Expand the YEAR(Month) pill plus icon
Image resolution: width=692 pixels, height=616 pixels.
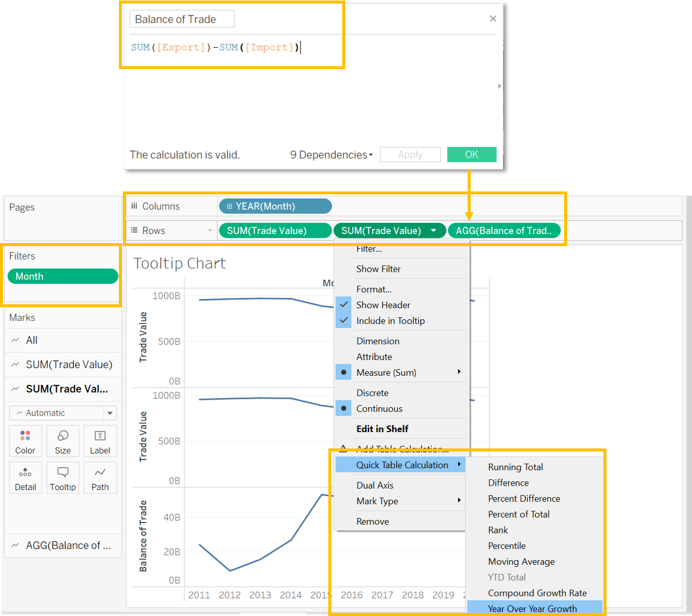[x=229, y=206]
